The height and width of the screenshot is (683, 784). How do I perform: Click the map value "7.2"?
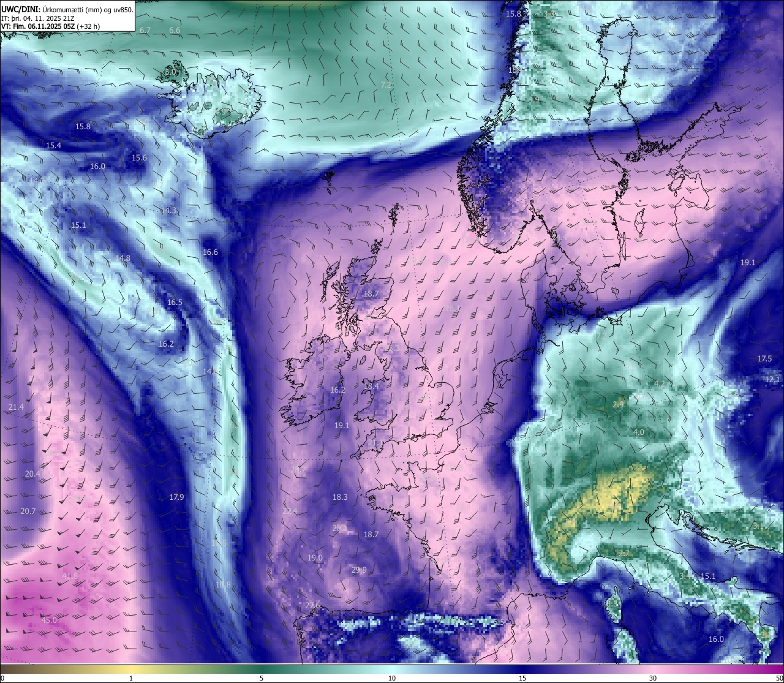pos(386,85)
